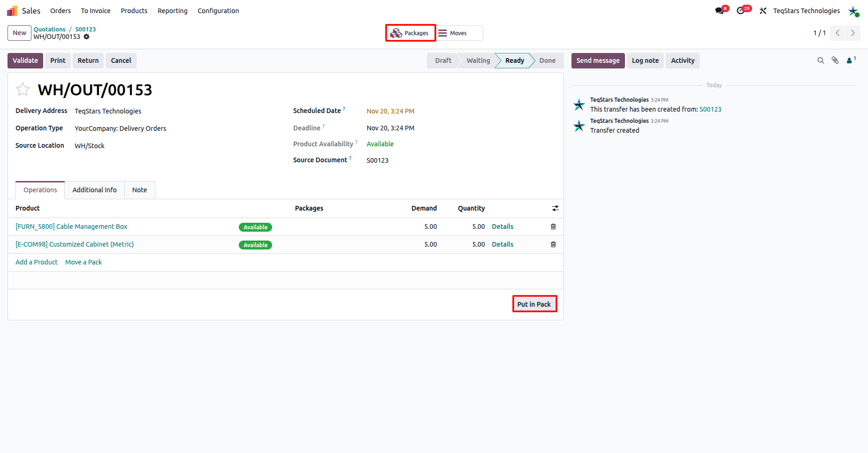The height and width of the screenshot is (453, 868).
Task: Open the conversations chat bubble icon
Action: [719, 11]
